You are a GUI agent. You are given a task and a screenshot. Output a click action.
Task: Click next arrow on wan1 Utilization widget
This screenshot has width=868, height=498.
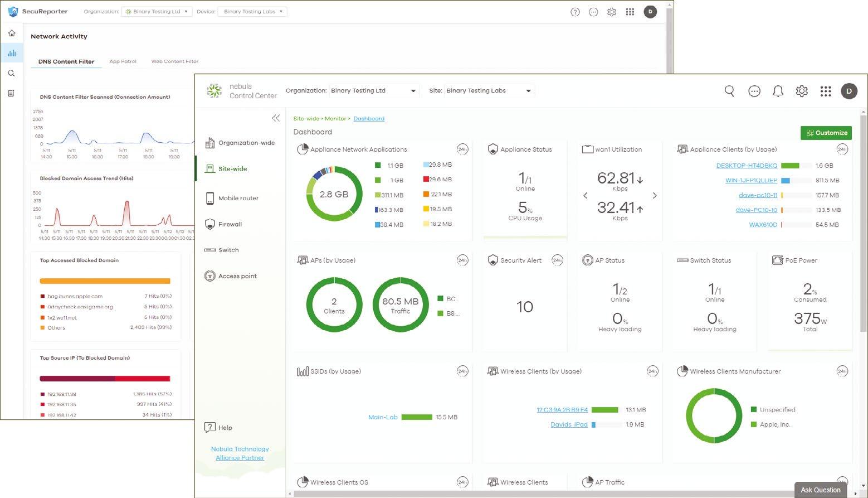(x=655, y=195)
